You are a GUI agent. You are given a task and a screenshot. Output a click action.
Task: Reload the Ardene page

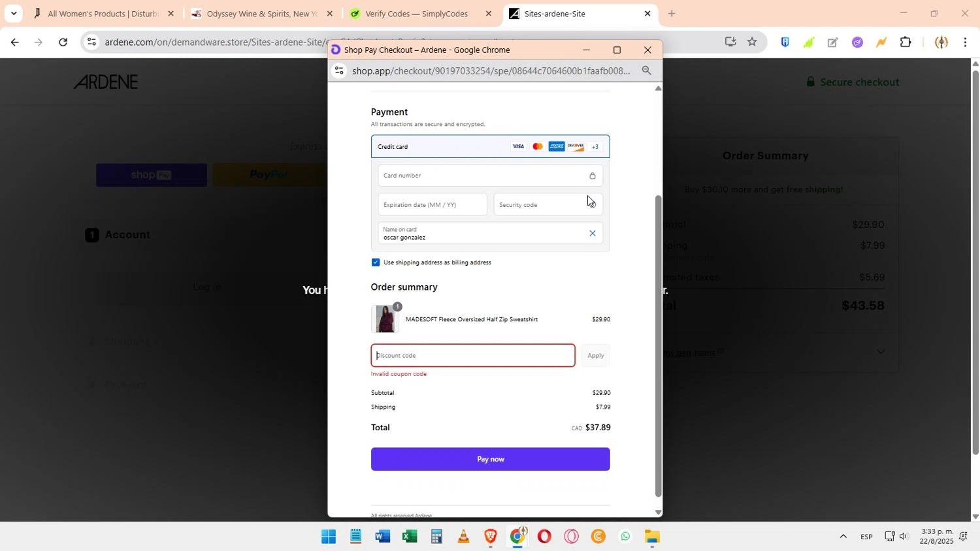tap(63, 42)
